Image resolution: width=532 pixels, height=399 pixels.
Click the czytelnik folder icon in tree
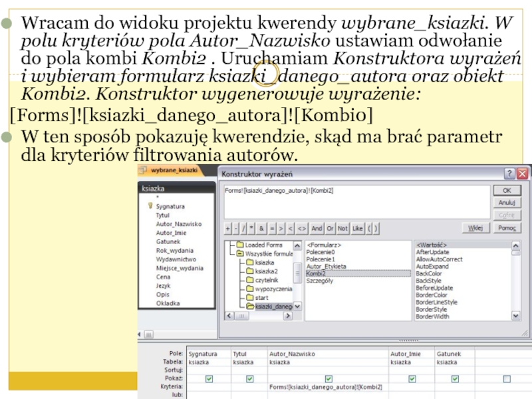[250, 280]
